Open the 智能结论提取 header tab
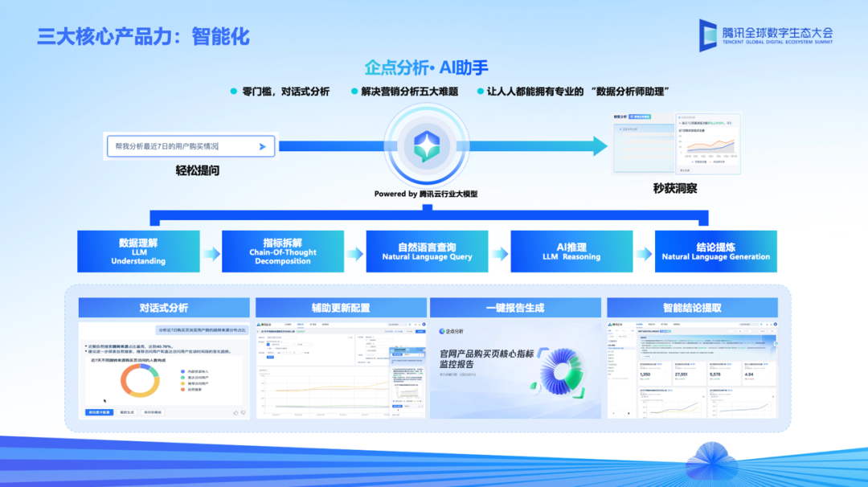Image resolution: width=868 pixels, height=487 pixels. point(693,308)
